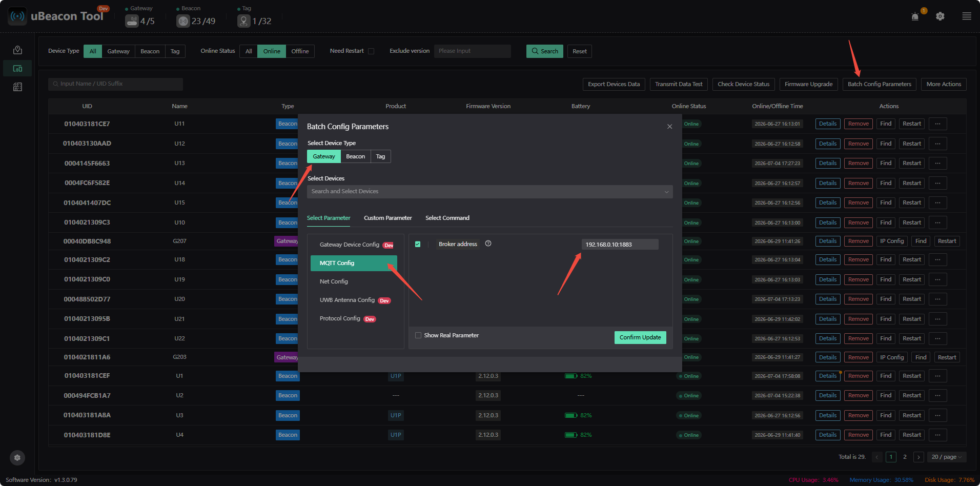
Task: Click the Confirm Update button
Action: pyautogui.click(x=640, y=337)
